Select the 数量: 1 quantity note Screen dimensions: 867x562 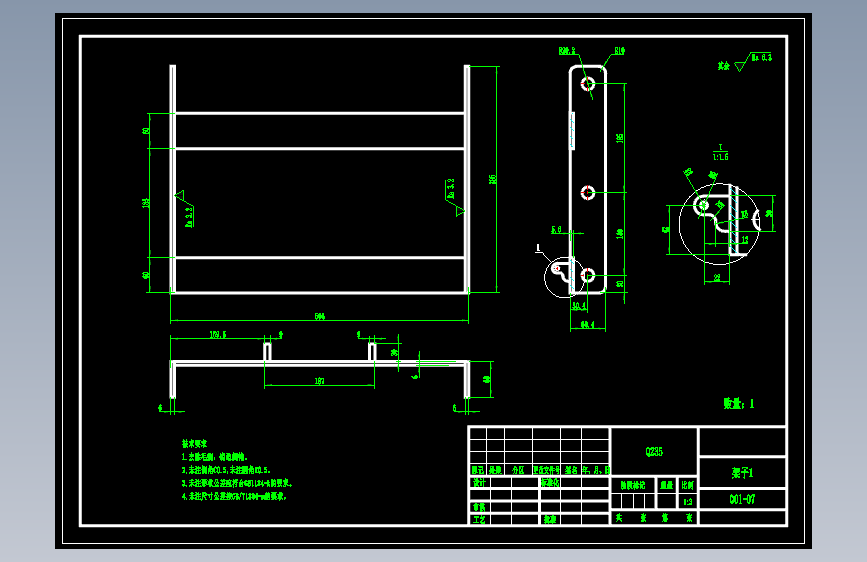pyautogui.click(x=739, y=404)
